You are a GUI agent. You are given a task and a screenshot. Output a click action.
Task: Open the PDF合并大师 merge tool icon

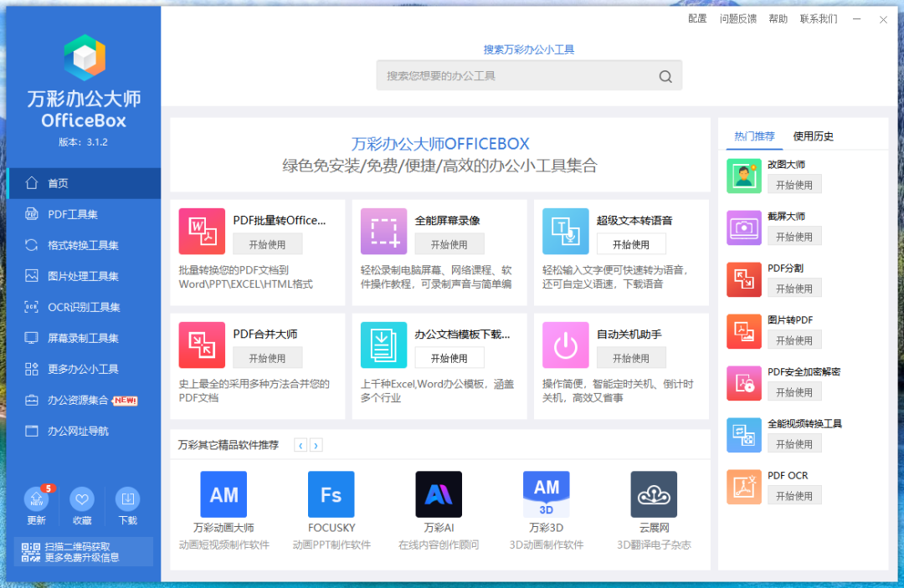tap(201, 345)
